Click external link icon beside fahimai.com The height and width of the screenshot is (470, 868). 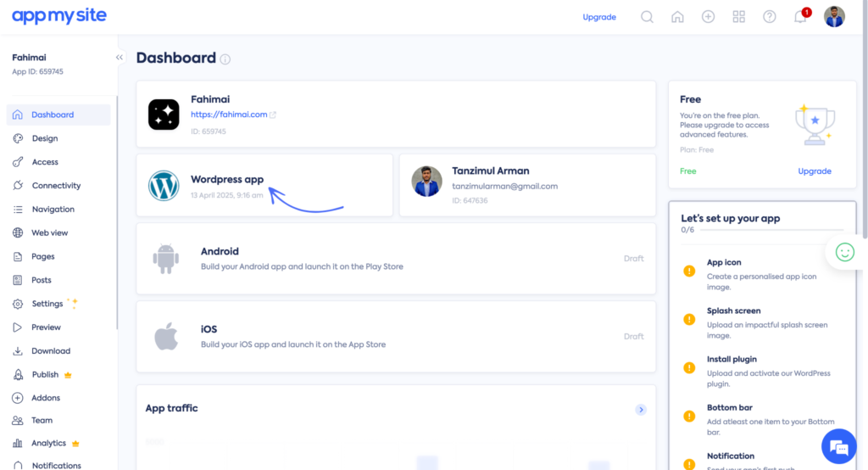point(272,115)
